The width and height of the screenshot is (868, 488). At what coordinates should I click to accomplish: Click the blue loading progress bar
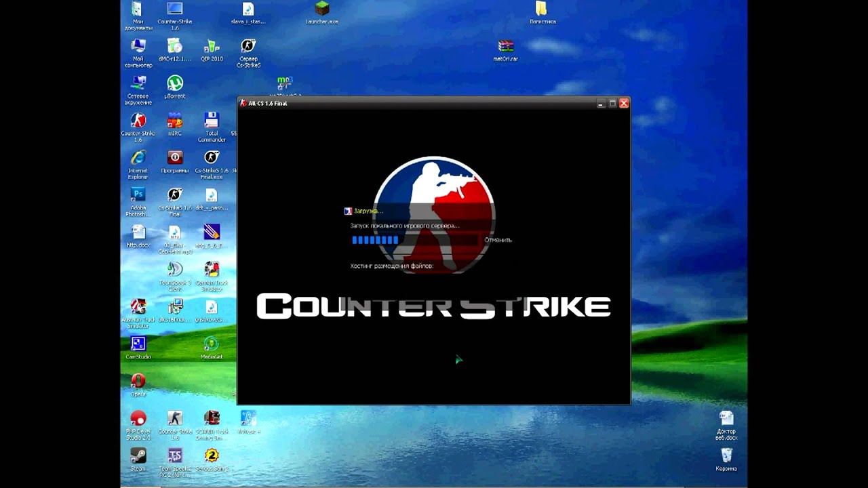(415, 240)
